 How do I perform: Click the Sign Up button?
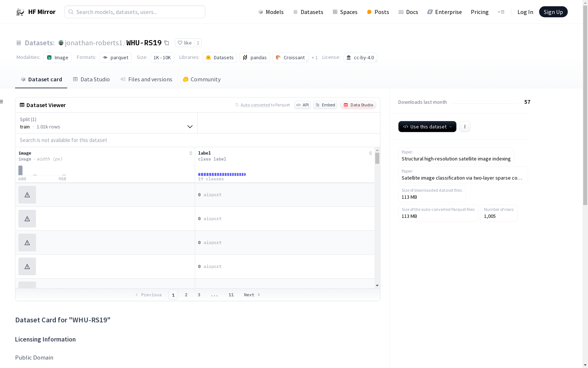tap(553, 12)
